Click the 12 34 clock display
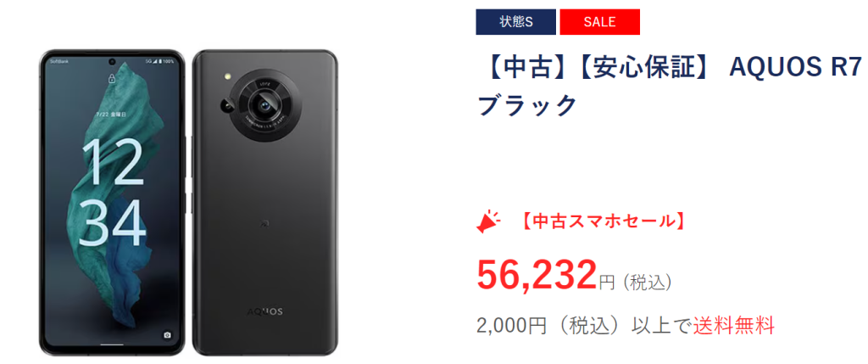868x364 pixels. point(113,192)
